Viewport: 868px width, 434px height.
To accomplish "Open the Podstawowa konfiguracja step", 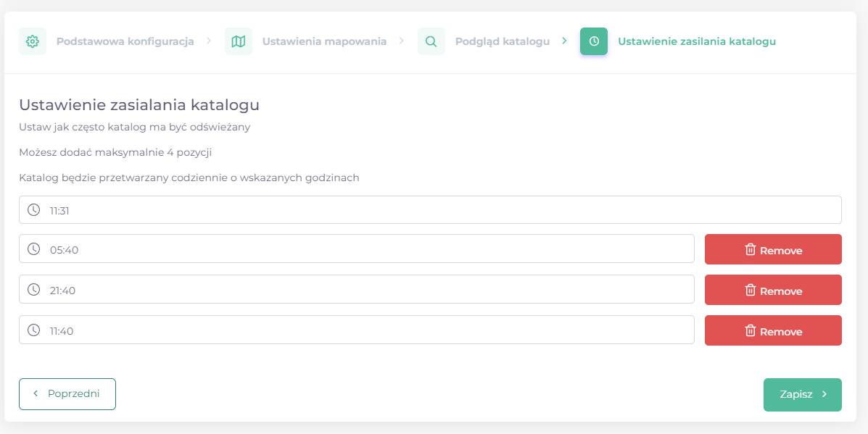I will point(125,41).
